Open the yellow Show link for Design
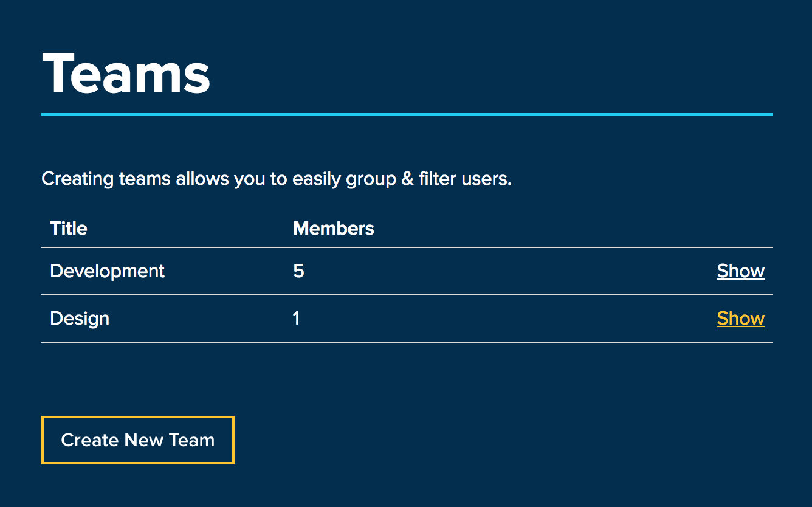Screen dimensions: 812x507 740,319
